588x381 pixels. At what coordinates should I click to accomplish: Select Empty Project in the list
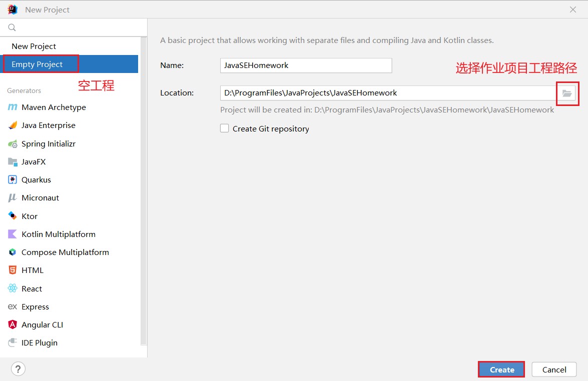[x=69, y=64]
